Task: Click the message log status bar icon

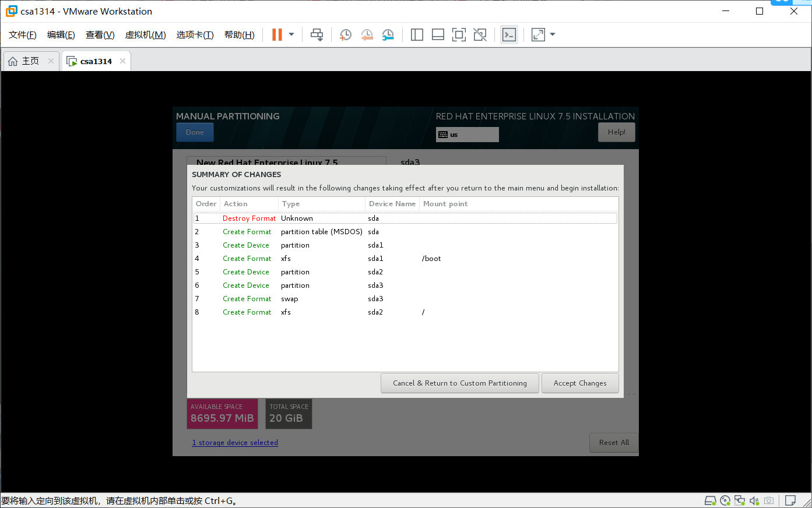Action: point(790,500)
